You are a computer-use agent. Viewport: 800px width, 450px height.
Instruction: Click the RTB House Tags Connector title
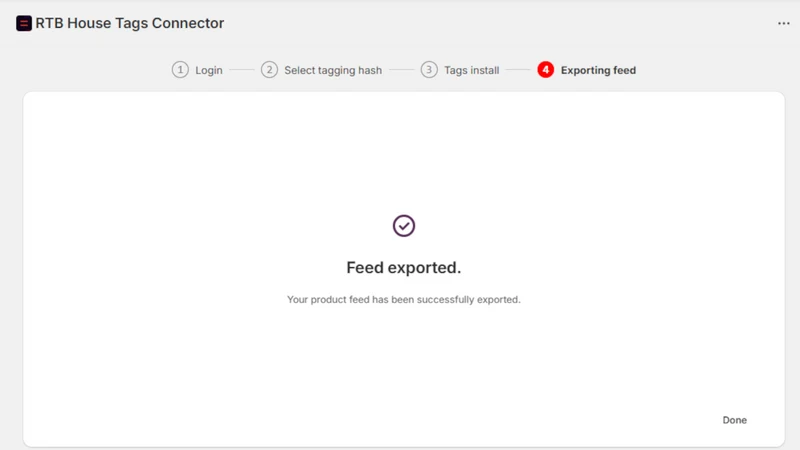click(130, 23)
